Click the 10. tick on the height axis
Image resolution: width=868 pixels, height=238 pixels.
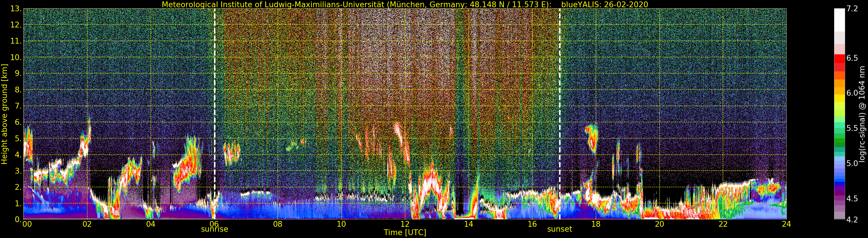[16, 57]
